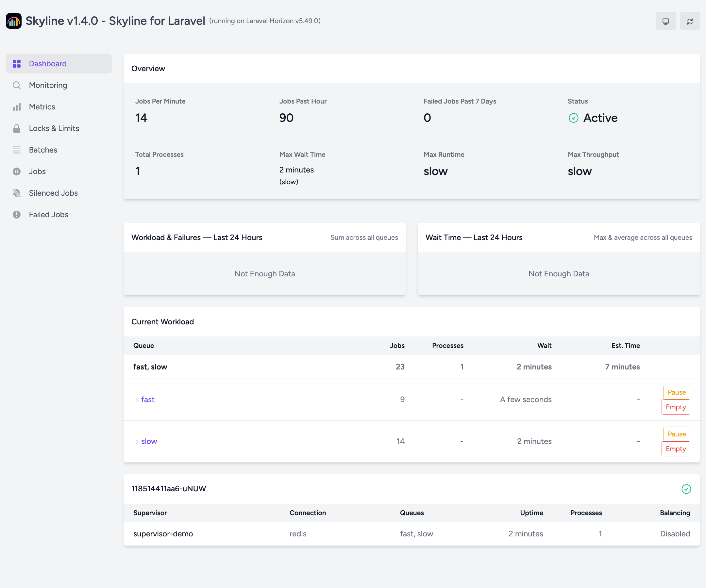
Task: Click the monitor display icon button
Action: click(665, 21)
